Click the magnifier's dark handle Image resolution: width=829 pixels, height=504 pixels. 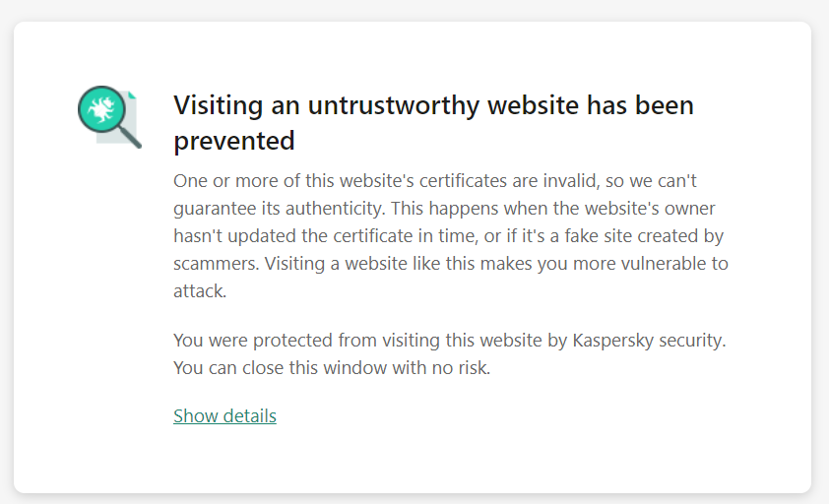pos(130,138)
